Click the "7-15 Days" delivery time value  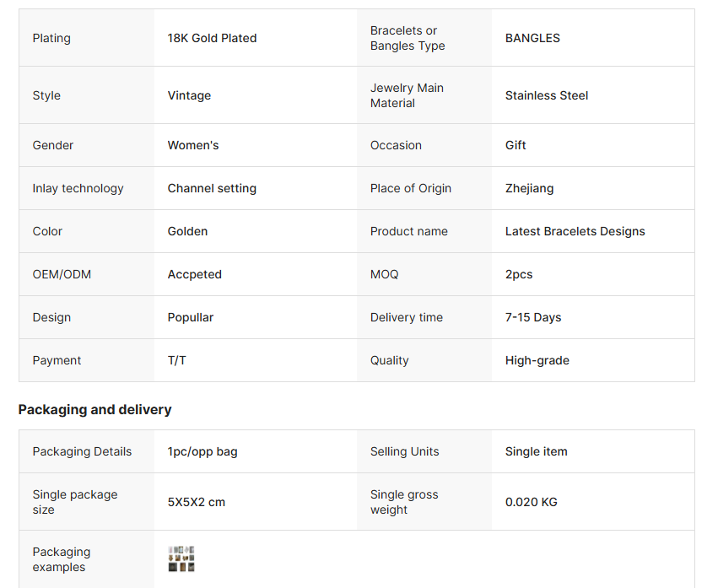click(x=533, y=317)
